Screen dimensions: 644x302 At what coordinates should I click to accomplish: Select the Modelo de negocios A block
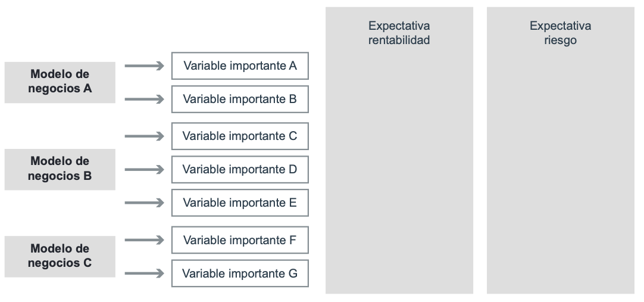tap(60, 82)
